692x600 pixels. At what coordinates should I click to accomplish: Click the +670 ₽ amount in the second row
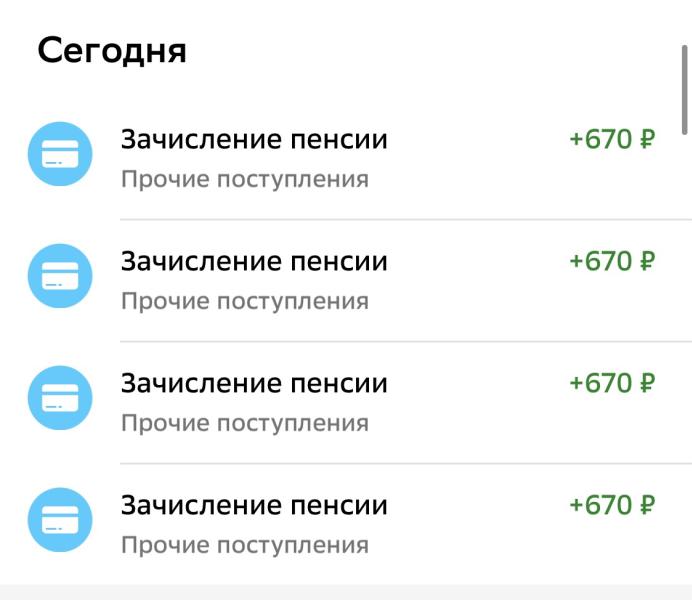613,261
